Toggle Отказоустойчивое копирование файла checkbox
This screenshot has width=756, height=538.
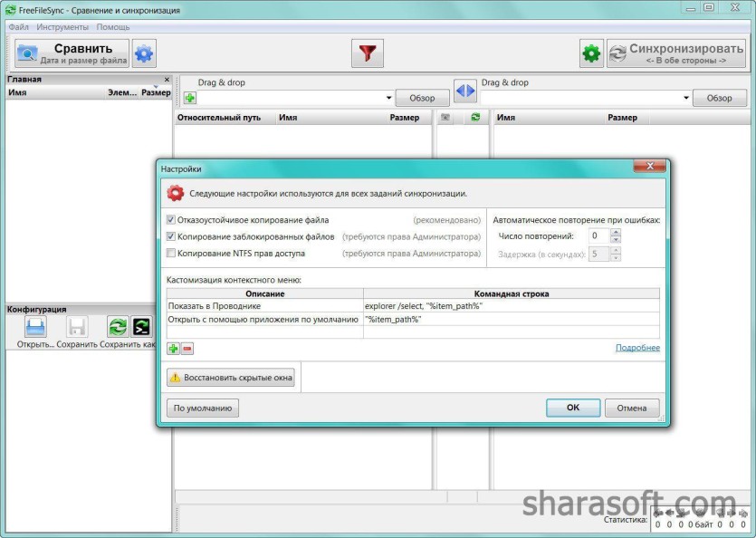(x=171, y=220)
